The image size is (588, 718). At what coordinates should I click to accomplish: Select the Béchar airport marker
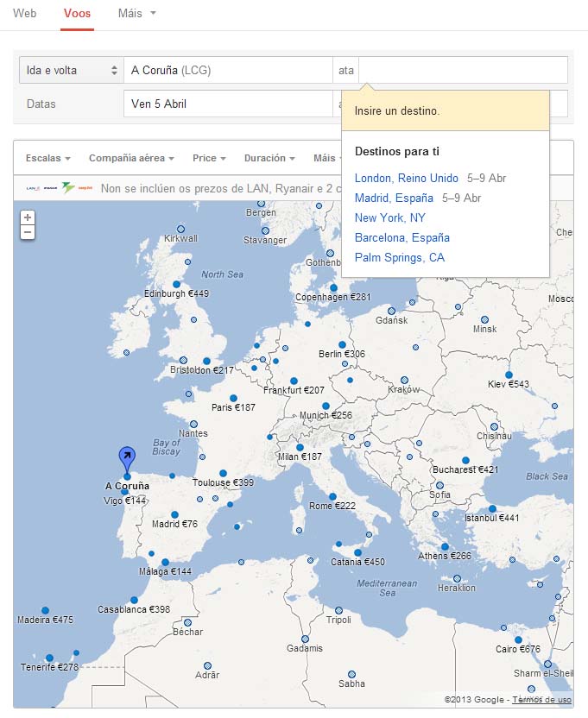coord(188,623)
